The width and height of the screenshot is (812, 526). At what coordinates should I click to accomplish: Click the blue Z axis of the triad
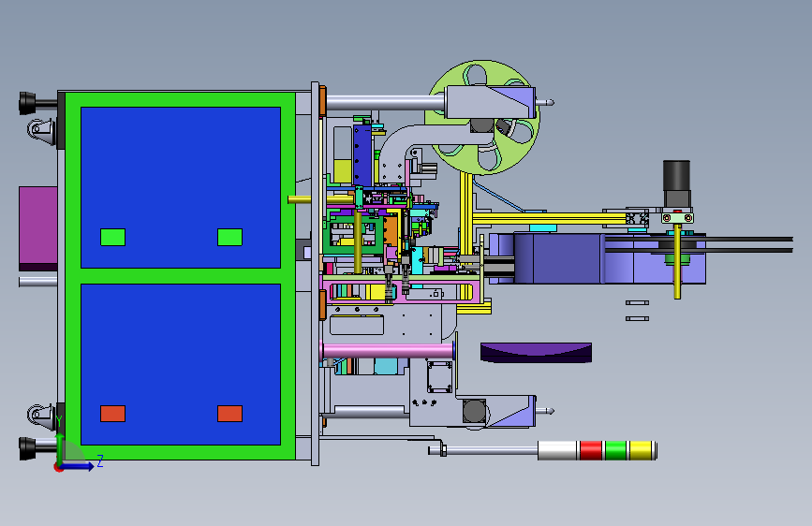click(78, 466)
